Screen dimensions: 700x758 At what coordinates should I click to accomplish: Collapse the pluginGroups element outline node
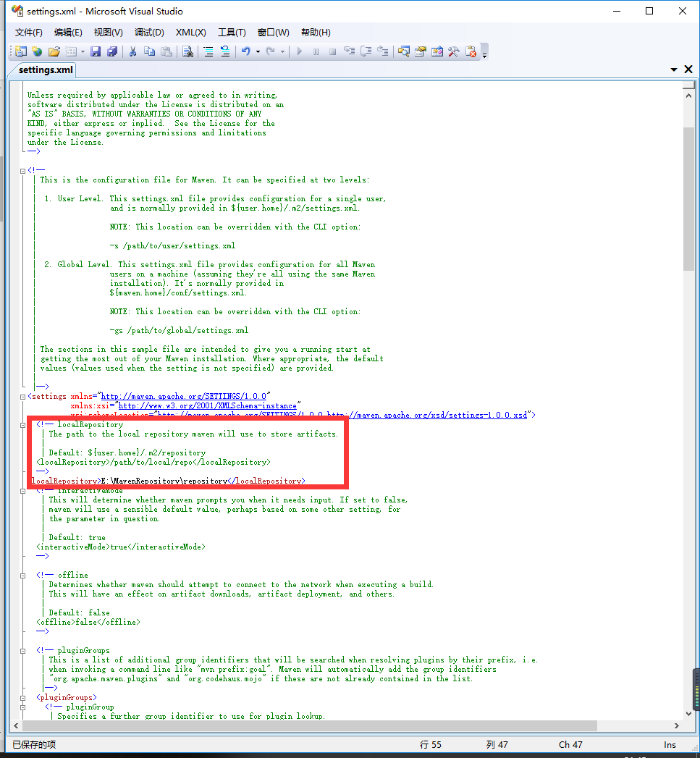click(22, 698)
